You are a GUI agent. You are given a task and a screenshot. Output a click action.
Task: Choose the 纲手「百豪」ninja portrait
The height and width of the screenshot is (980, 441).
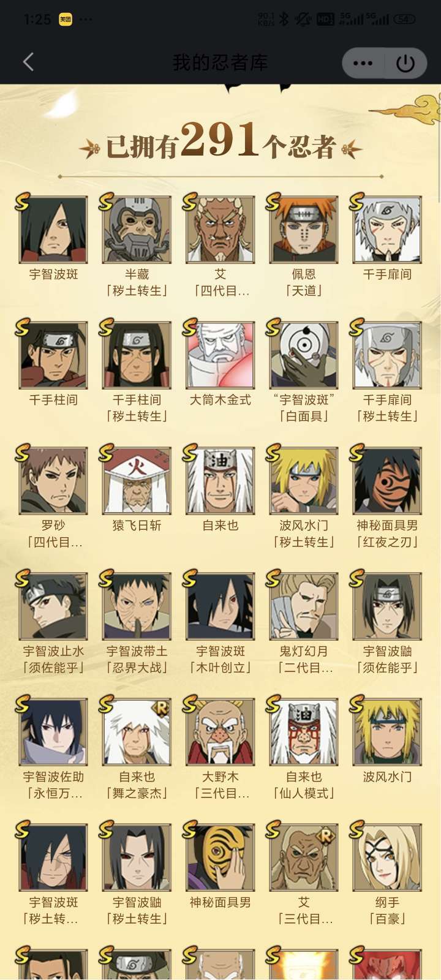coord(387,858)
